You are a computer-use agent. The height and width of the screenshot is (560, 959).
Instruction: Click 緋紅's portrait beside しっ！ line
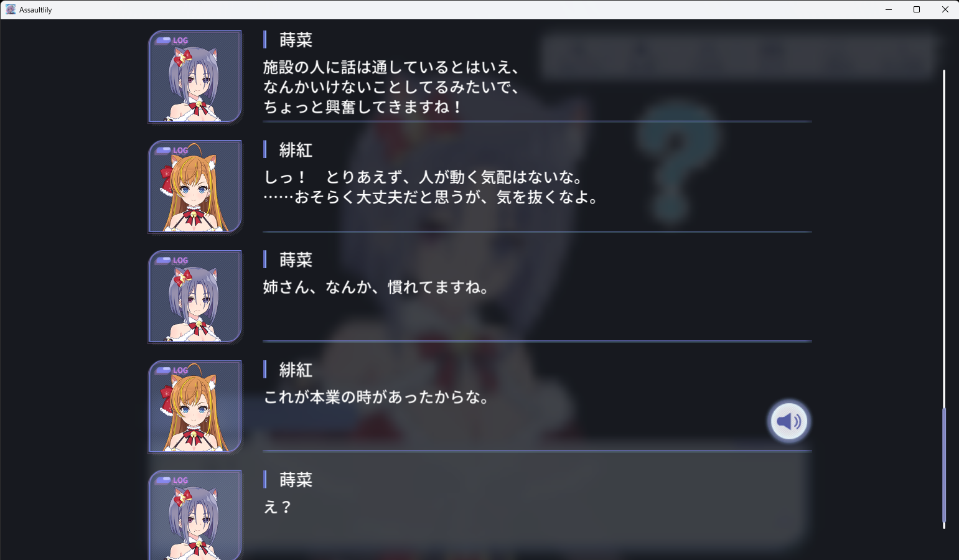click(x=195, y=187)
